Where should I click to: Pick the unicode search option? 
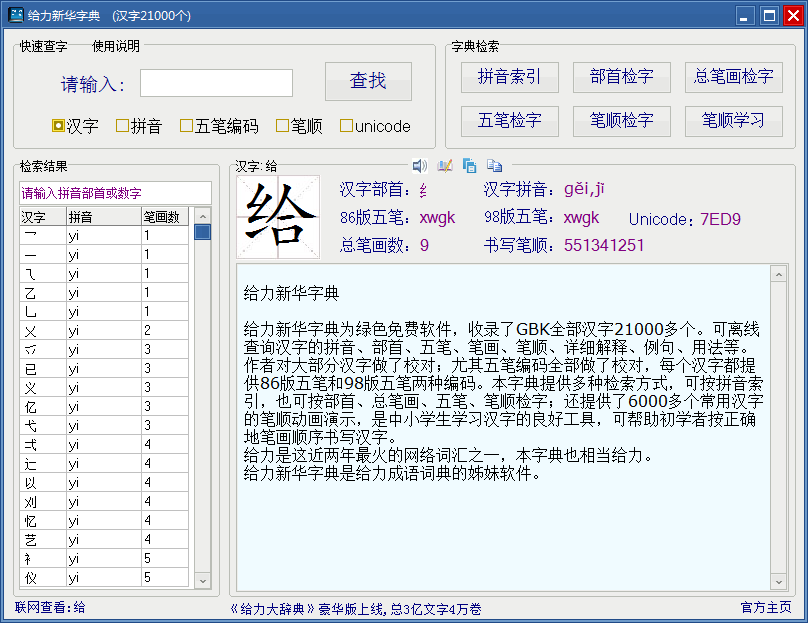(x=347, y=126)
